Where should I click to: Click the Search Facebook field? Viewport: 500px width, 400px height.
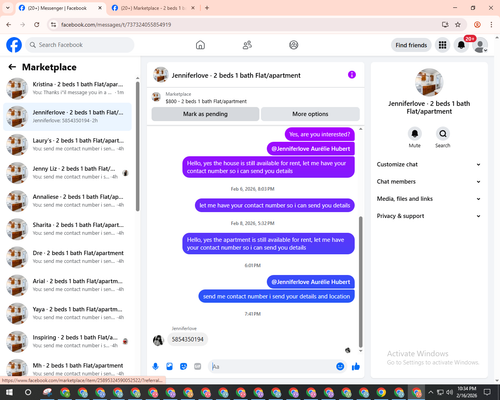pyautogui.click(x=80, y=45)
